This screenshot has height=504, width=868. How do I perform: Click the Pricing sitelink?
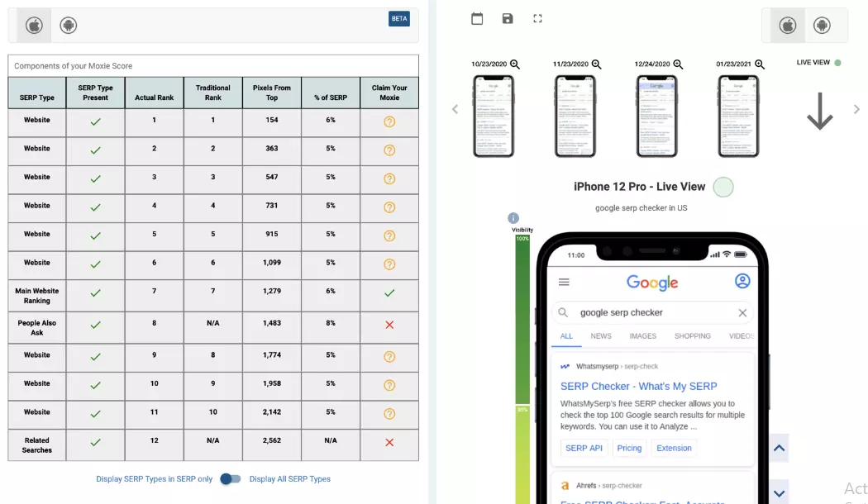(629, 448)
